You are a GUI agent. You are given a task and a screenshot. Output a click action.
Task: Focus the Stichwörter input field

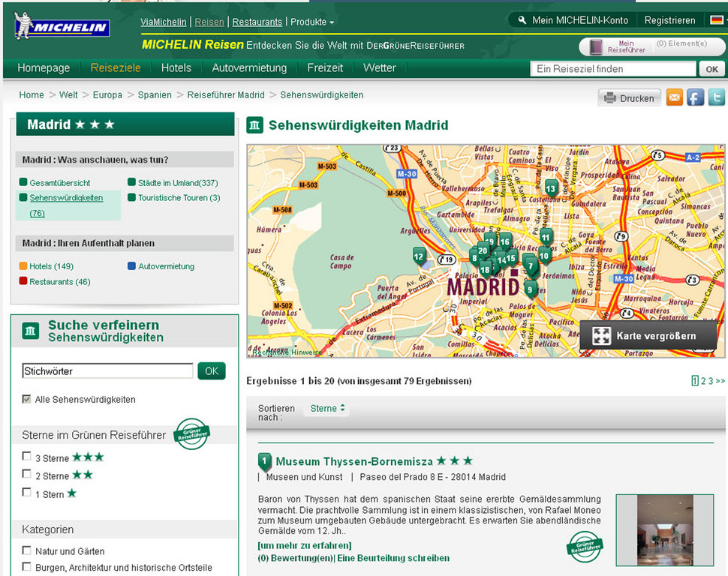(107, 370)
